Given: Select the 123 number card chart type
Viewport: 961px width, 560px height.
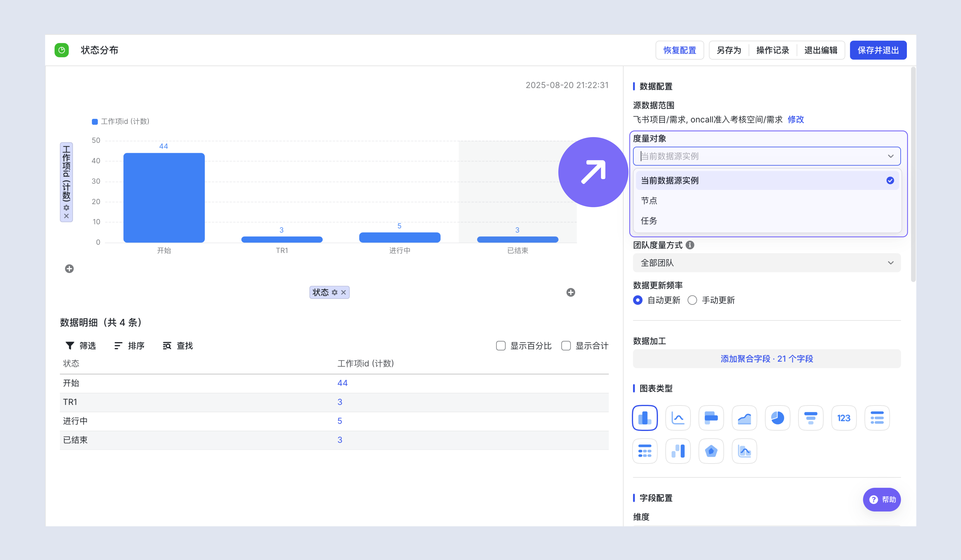Looking at the screenshot, I should [x=844, y=418].
